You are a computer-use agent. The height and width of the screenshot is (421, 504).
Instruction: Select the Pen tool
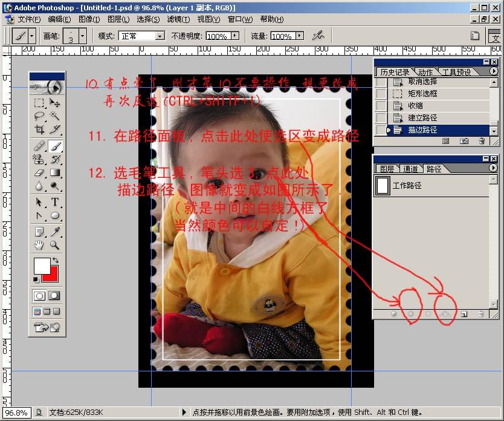click(x=39, y=215)
